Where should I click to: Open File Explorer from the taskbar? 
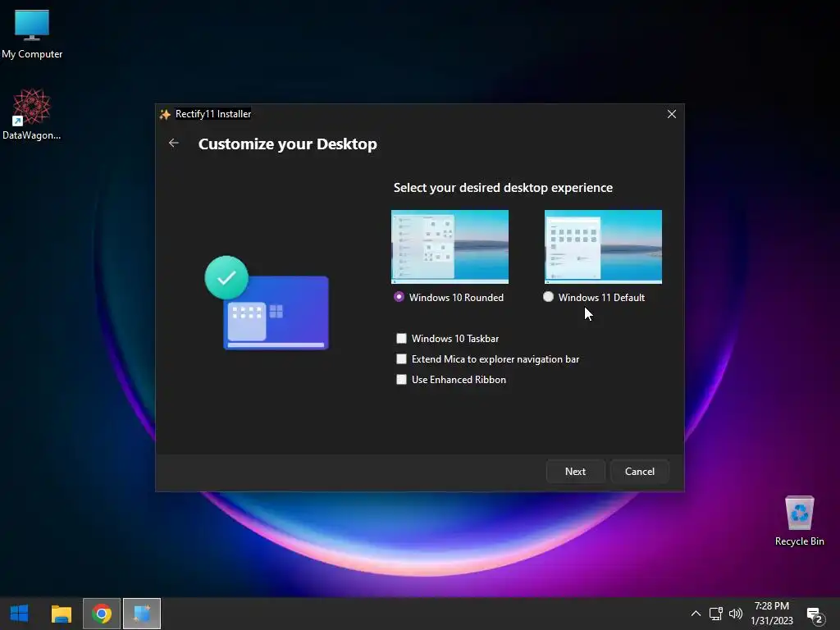click(x=62, y=614)
